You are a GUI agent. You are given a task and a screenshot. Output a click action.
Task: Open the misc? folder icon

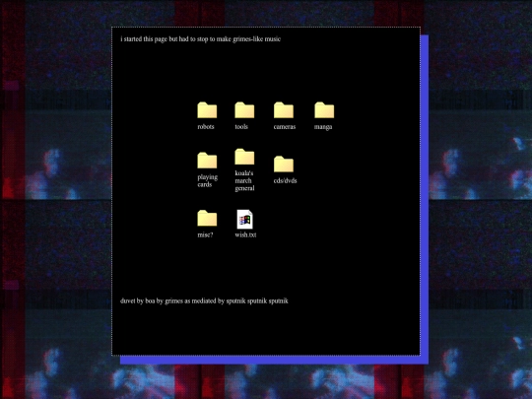click(207, 218)
